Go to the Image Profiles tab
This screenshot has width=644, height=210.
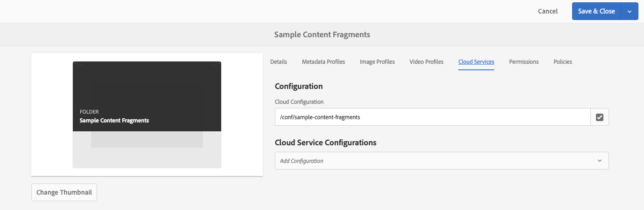click(x=377, y=61)
